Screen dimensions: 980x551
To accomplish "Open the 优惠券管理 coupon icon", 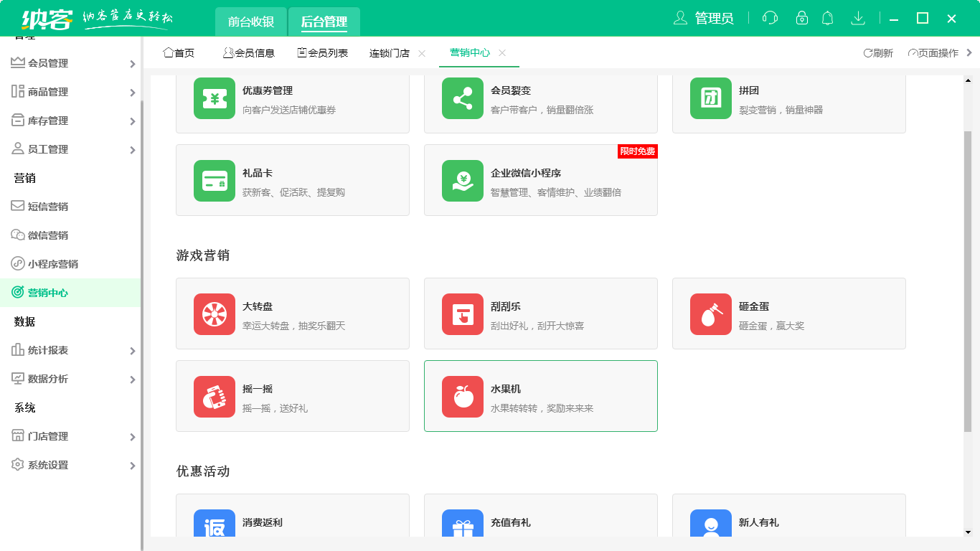I will tap(215, 98).
